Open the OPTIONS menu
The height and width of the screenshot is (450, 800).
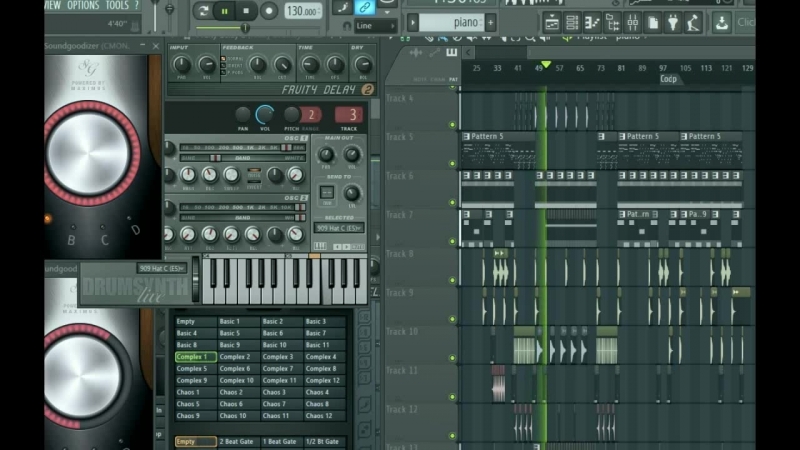point(83,6)
